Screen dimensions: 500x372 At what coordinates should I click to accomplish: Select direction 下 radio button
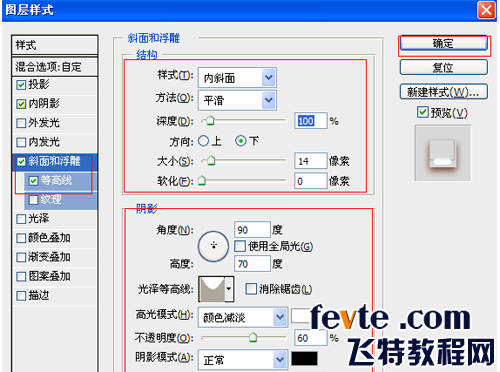[x=241, y=141]
